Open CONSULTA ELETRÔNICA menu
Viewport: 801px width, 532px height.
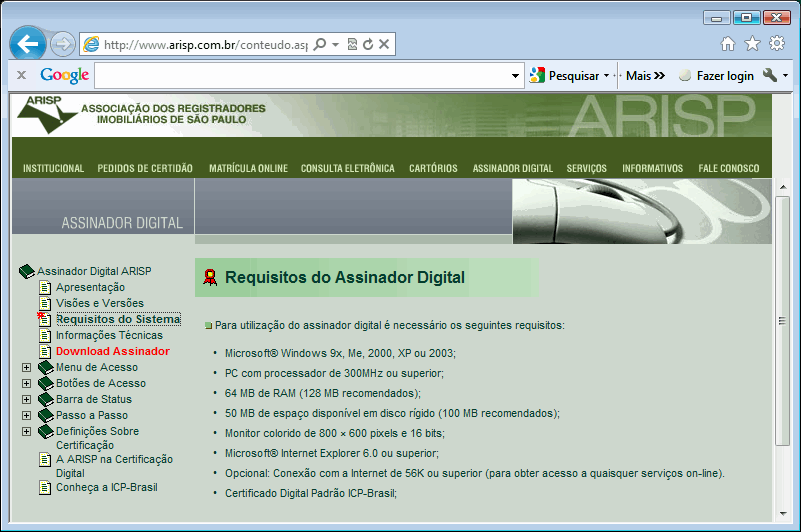tap(347, 168)
